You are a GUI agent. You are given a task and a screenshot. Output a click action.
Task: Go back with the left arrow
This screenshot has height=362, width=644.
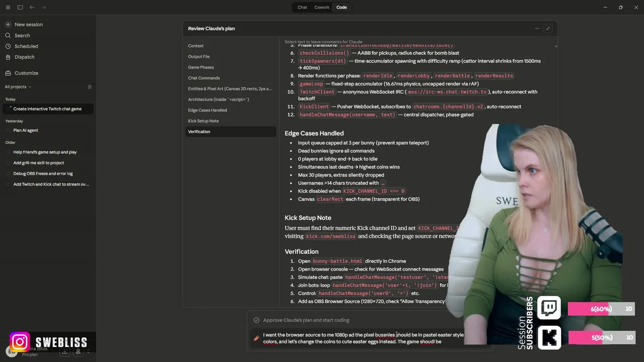(32, 8)
